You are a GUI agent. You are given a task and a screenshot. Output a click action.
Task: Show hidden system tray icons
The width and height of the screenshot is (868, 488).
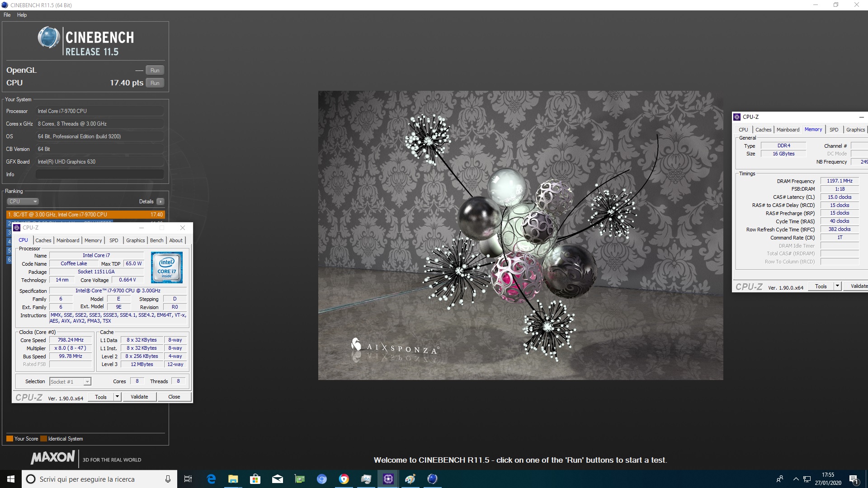pos(796,479)
